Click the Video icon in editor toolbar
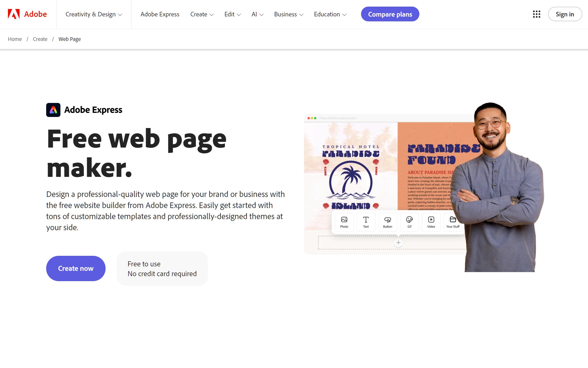Screen dimensions: 588x368 431,221
